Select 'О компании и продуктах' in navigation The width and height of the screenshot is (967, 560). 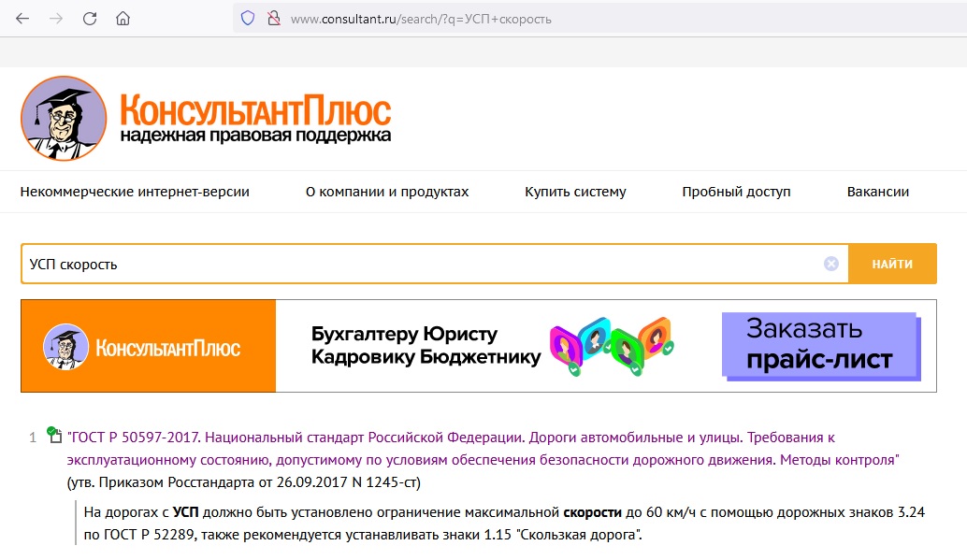[387, 192]
